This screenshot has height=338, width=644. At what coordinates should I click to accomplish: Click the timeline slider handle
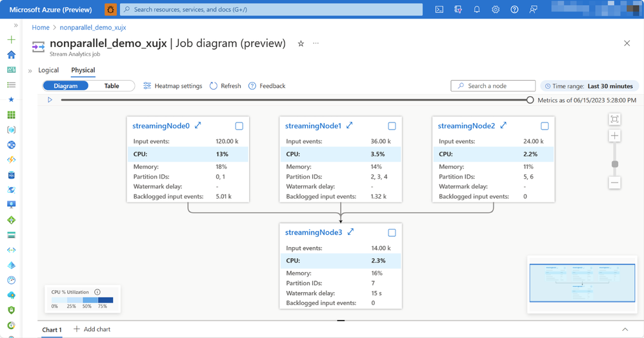[530, 100]
